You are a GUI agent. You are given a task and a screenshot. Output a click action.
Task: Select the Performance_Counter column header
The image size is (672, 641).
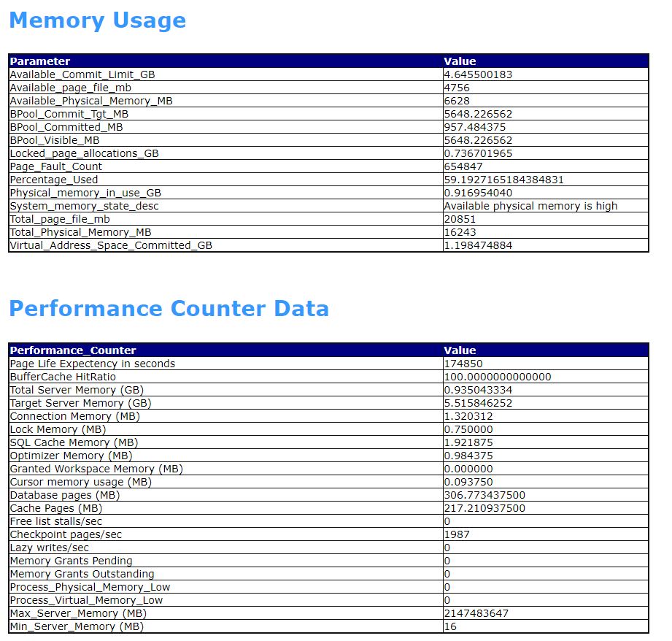click(x=73, y=350)
